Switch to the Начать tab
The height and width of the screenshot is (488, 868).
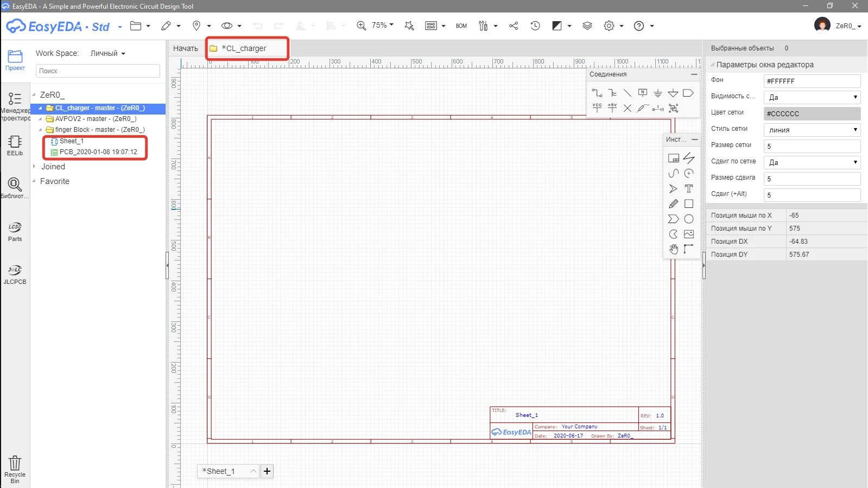[186, 48]
